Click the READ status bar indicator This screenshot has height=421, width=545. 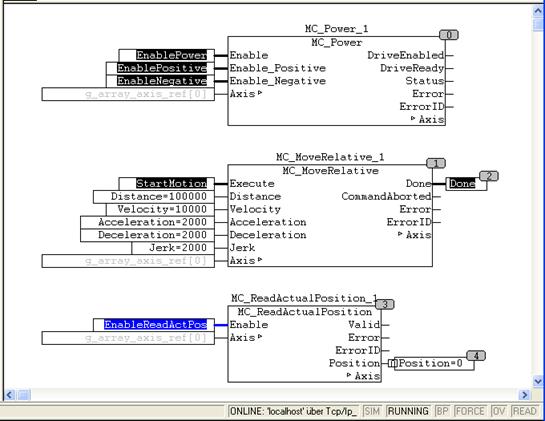pyautogui.click(x=524, y=412)
